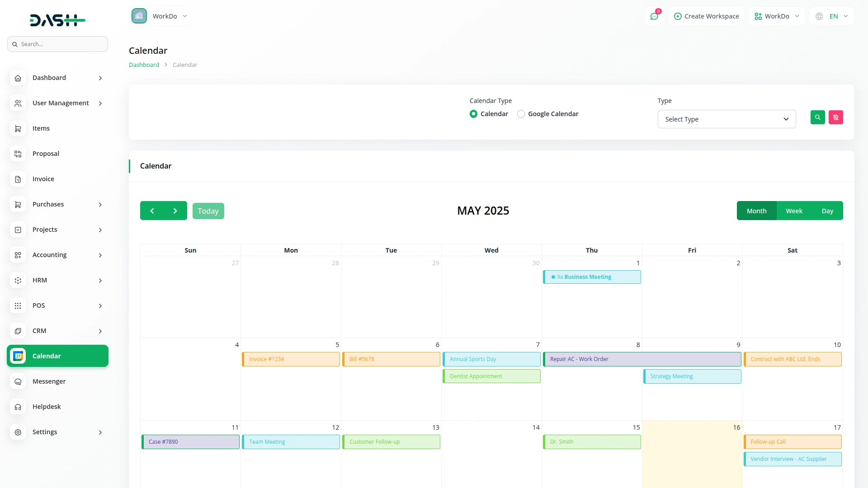
Task: Click the Today button
Action: point(208,211)
